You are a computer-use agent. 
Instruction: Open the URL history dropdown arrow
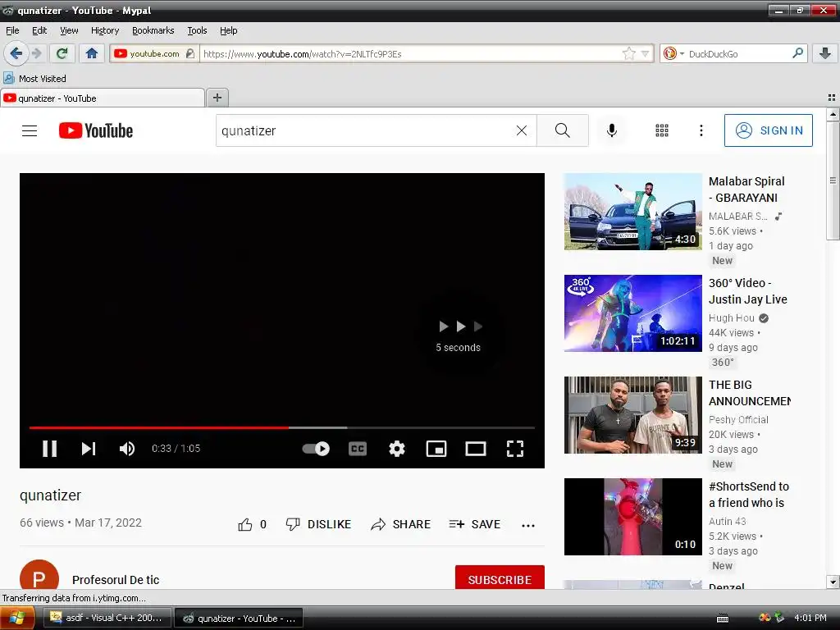point(645,53)
